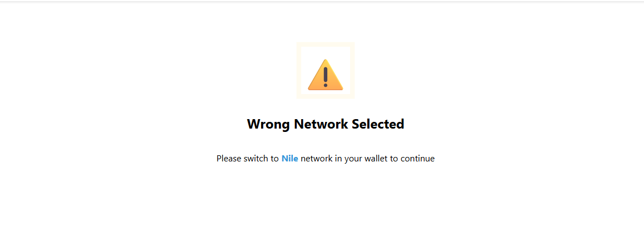Click the bottom base of the warning triangle
644x231 pixels.
click(325, 89)
